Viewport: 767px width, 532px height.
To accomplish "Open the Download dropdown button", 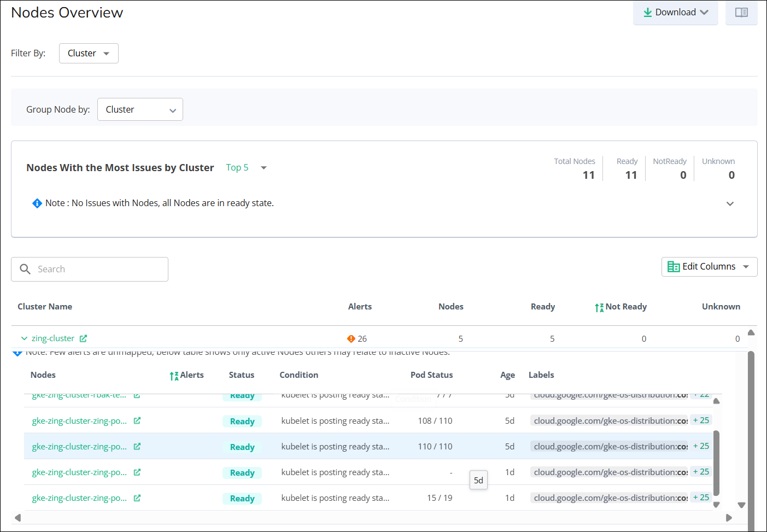I will 675,13.
